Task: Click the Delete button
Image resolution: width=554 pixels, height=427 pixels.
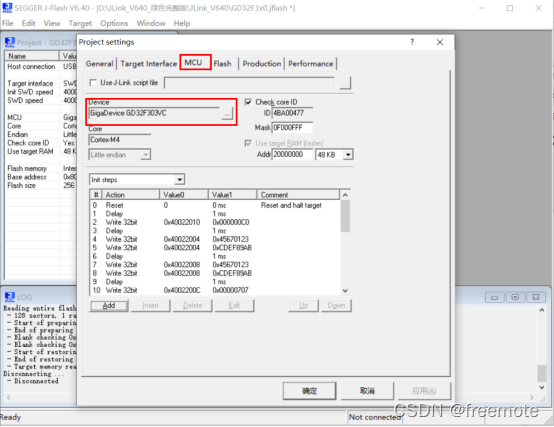Action: click(x=193, y=306)
